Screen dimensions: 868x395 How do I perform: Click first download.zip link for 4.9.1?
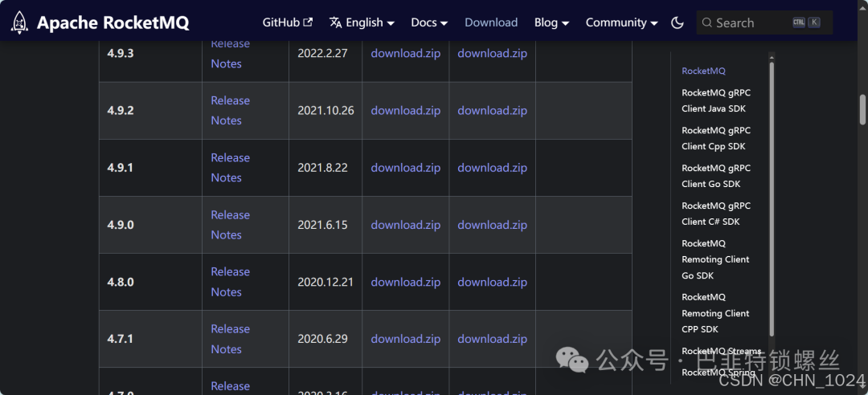point(406,168)
